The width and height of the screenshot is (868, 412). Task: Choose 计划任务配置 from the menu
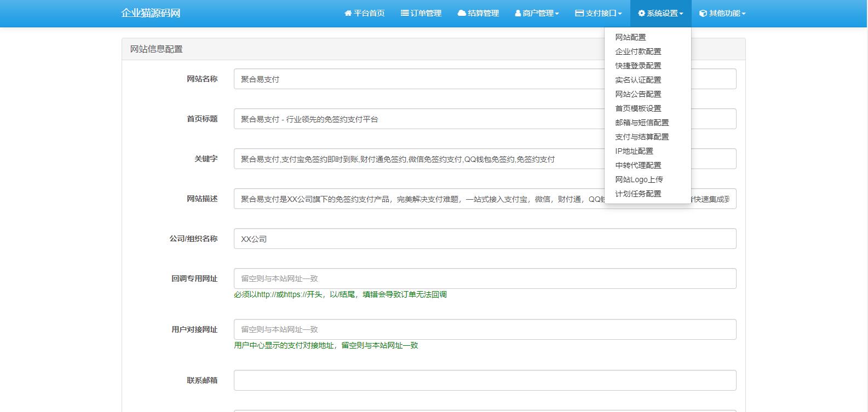coord(638,194)
